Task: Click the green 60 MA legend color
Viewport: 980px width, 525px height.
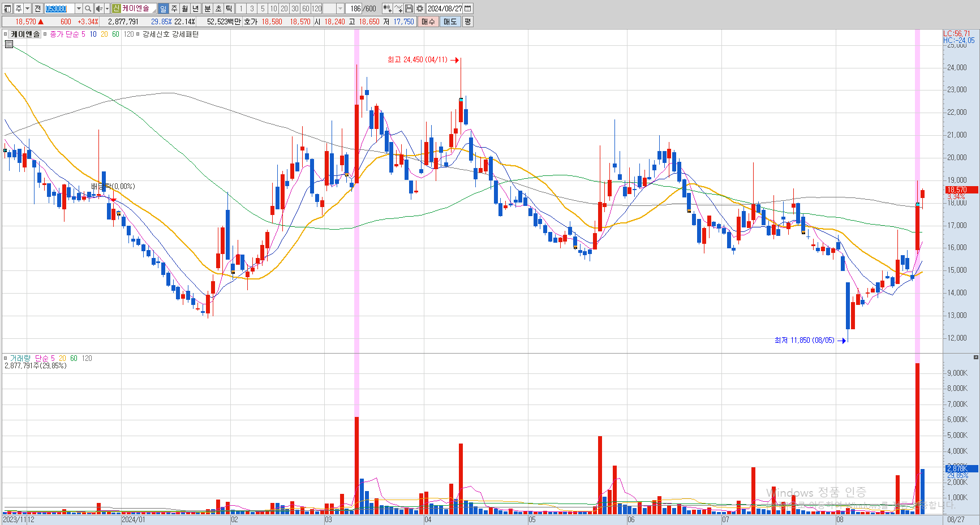Action: [x=115, y=34]
